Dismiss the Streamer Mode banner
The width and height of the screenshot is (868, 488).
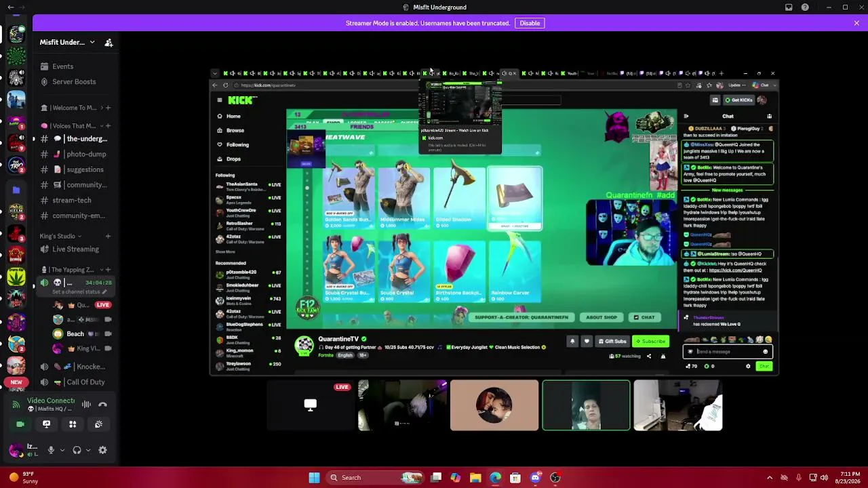[856, 23]
